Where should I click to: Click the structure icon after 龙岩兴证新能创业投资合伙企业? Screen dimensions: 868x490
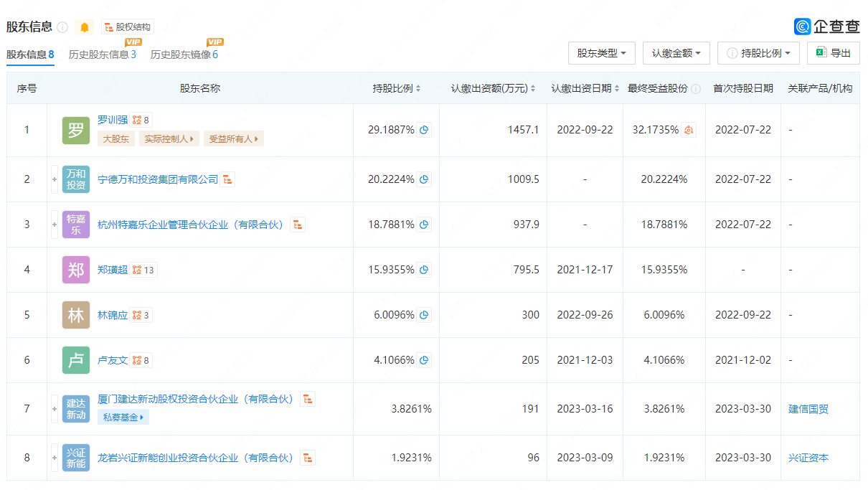(308, 458)
